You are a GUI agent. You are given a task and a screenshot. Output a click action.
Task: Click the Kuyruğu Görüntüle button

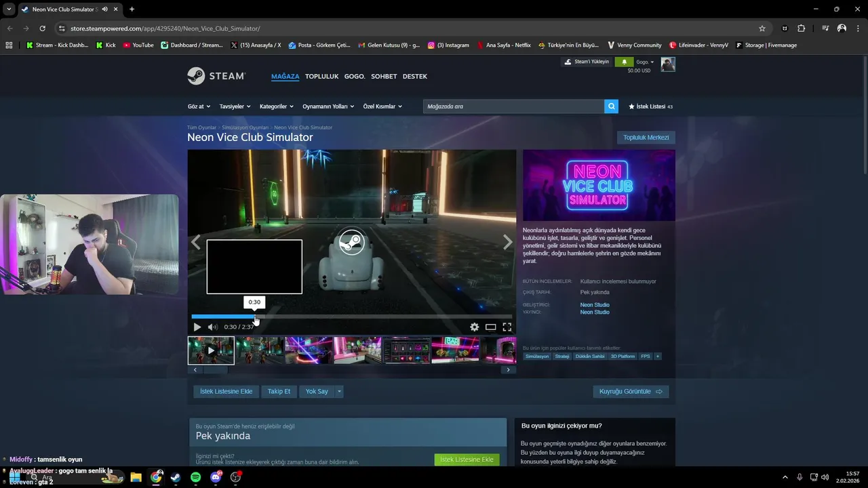(631, 391)
